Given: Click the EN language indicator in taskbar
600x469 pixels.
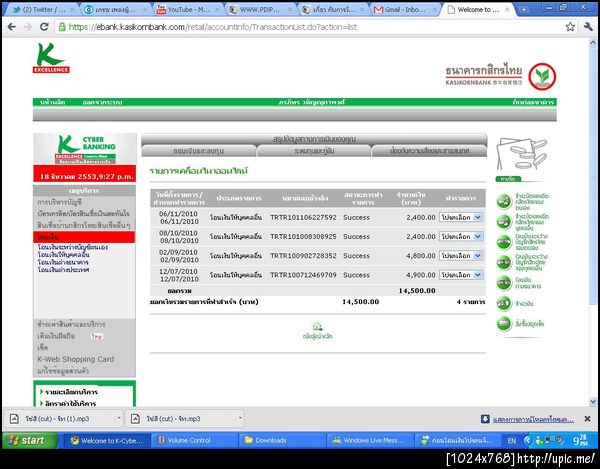Looking at the screenshot, I should pyautogui.click(x=512, y=441).
